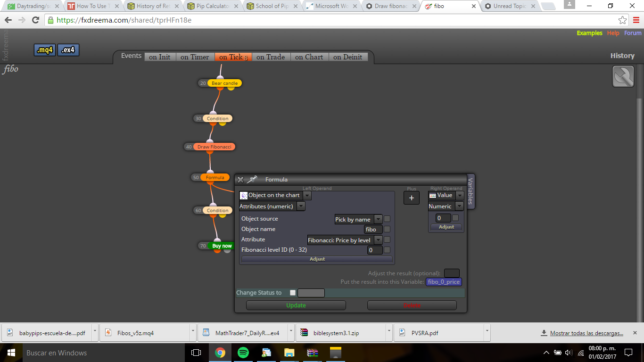Show hidden system tray icons
Viewport: 644px width, 362px height.
coord(546,353)
